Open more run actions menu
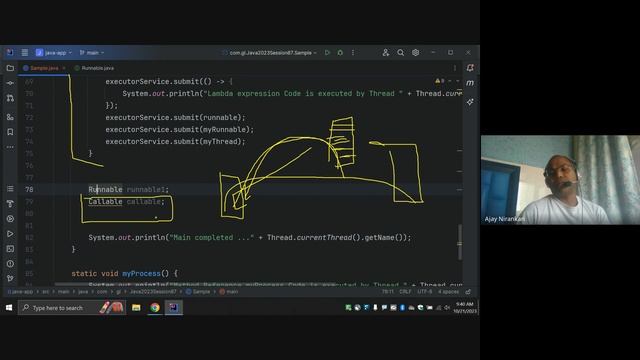Screen dimensions: 640x360 (x=353, y=53)
